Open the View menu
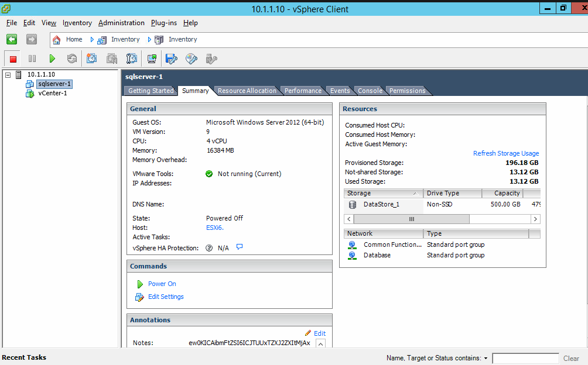Screen dimensions: 588x365 tap(49, 23)
